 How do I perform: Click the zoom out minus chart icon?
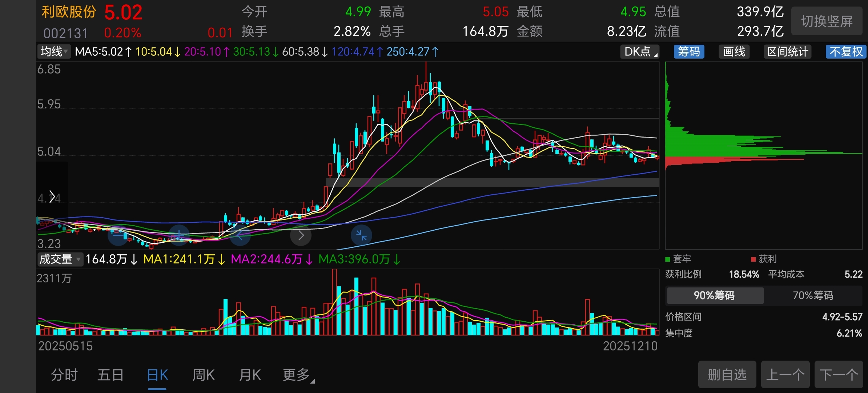coord(118,235)
